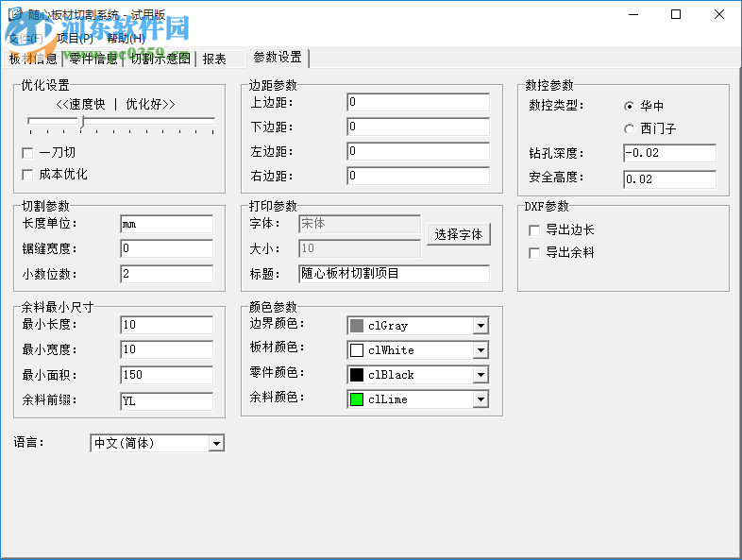Select 西门子 CNC type radio button

pos(629,128)
